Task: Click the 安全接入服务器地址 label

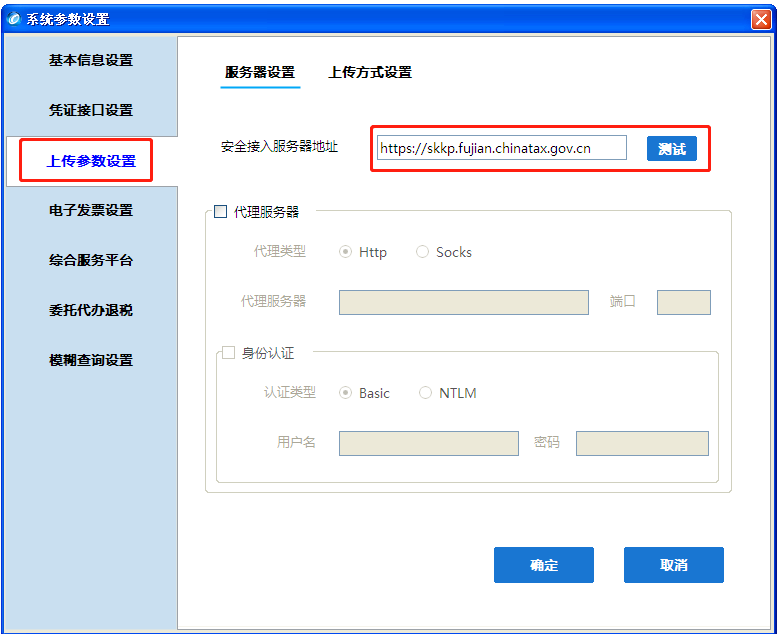Action: [279, 147]
